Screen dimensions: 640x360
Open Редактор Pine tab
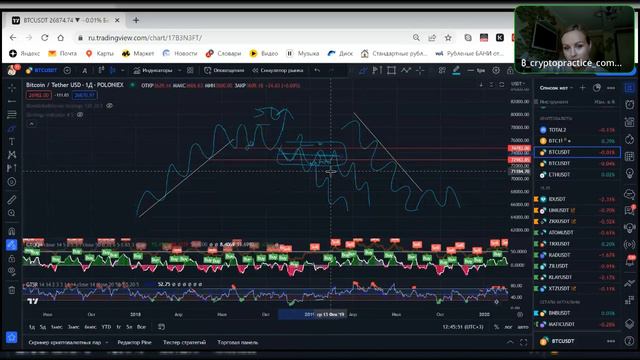[134, 342]
